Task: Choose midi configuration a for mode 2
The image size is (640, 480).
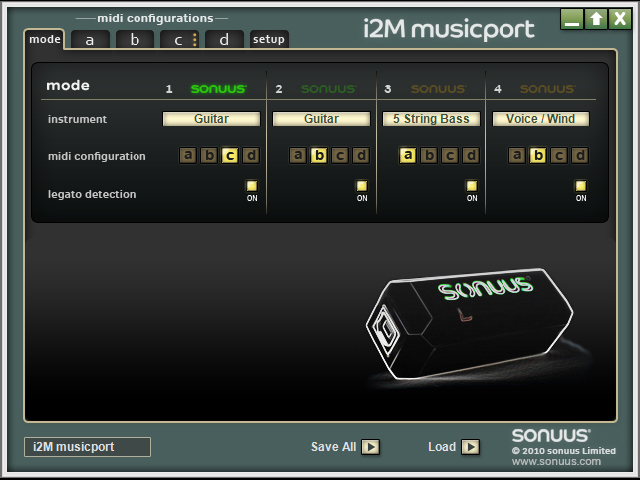Action: [x=298, y=156]
